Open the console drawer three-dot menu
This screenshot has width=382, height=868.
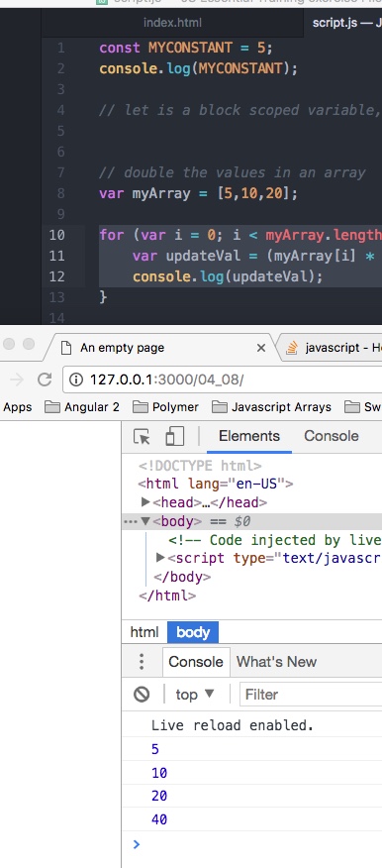(x=142, y=662)
